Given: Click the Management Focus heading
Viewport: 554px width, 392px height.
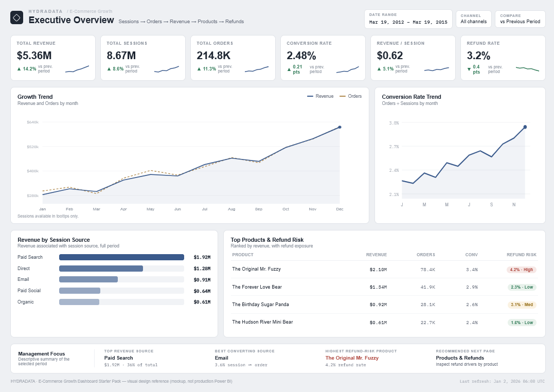Looking at the screenshot, I should pyautogui.click(x=42, y=354).
